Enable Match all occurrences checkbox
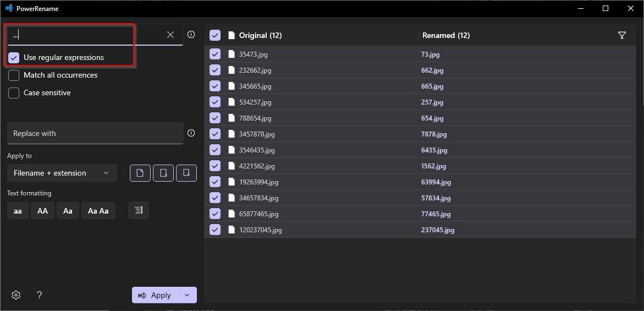 tap(14, 75)
